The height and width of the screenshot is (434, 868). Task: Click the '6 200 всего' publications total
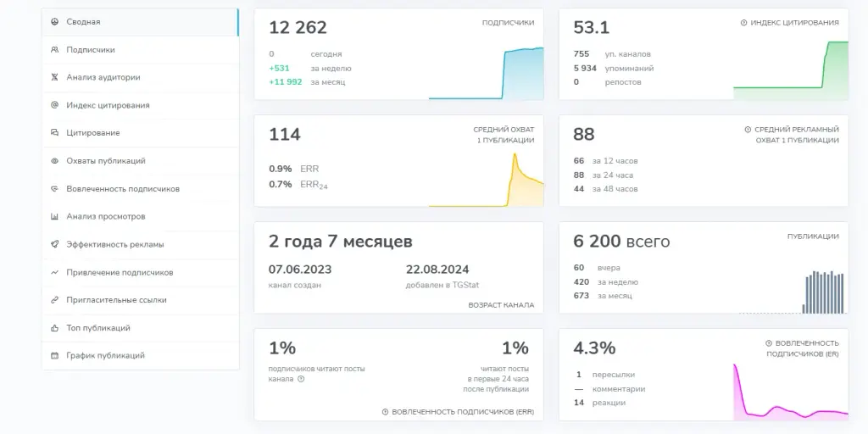(621, 242)
